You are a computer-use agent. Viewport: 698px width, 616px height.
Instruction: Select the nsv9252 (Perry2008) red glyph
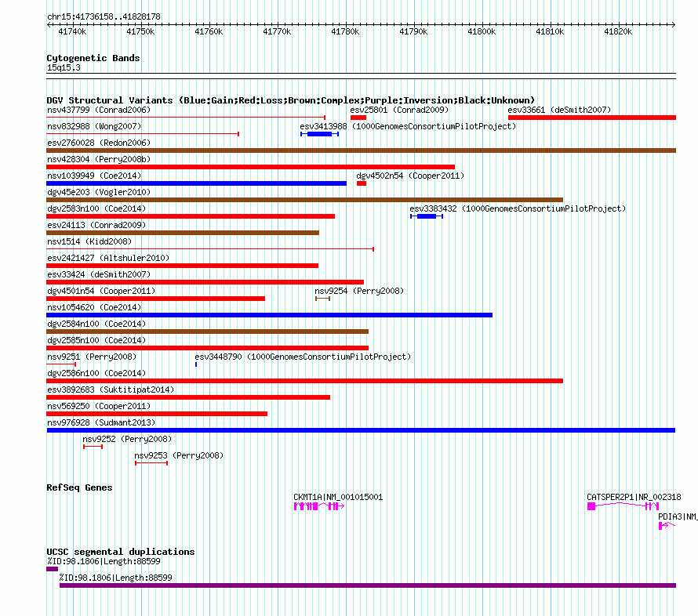click(93, 447)
